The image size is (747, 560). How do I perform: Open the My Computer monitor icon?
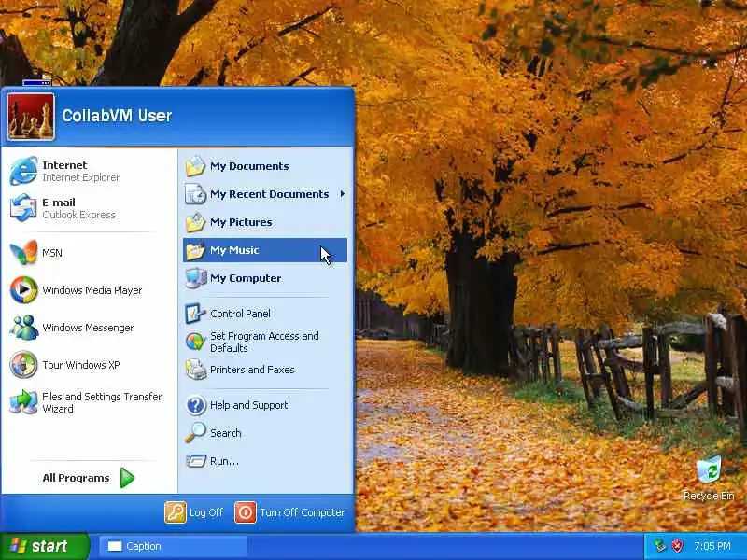(x=195, y=278)
